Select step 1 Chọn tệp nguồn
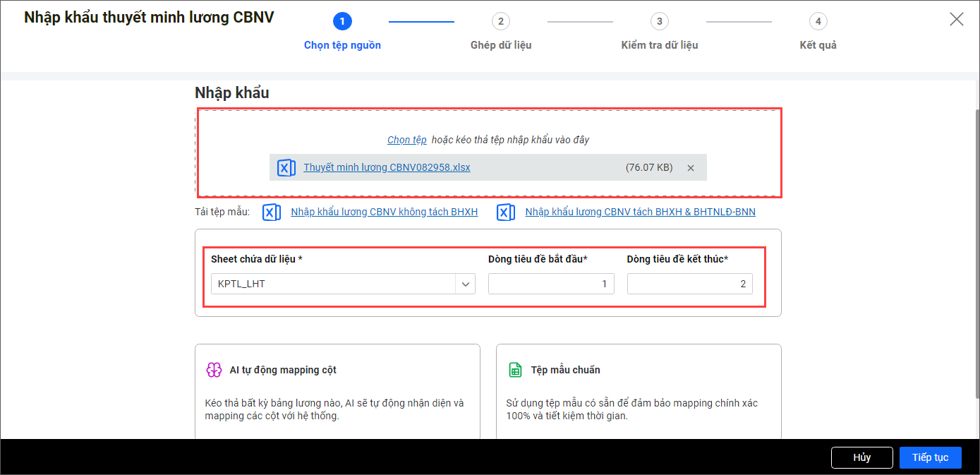Image resolution: width=980 pixels, height=475 pixels. pos(342,21)
